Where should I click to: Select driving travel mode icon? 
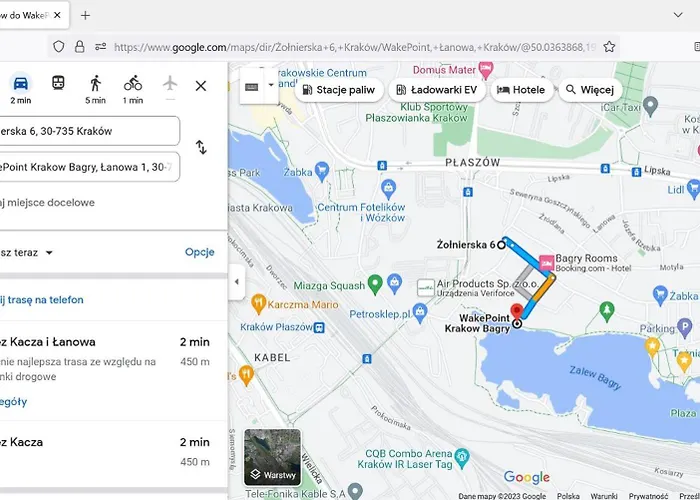coord(20,84)
